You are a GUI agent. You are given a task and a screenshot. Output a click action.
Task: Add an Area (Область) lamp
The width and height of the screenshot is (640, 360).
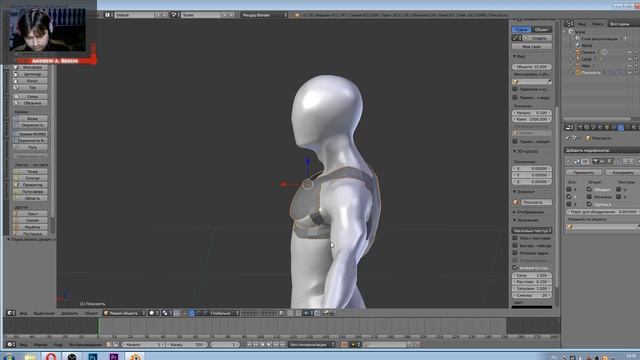[31, 198]
